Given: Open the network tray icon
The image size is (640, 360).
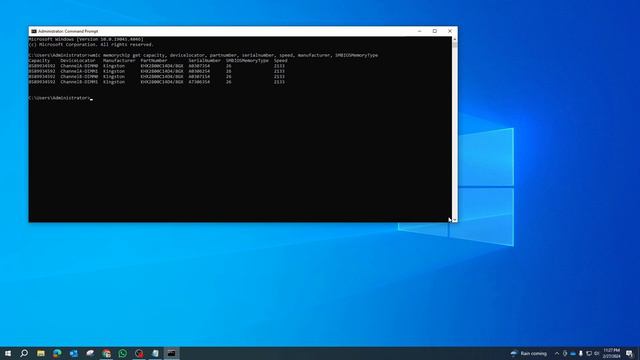Looking at the screenshot, I should [589, 353].
